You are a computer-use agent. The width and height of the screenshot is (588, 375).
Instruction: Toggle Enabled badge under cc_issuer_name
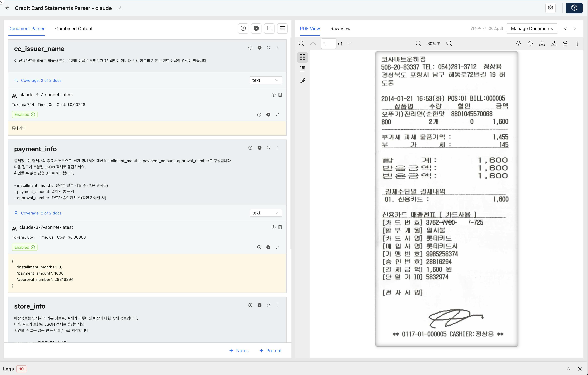tap(25, 115)
